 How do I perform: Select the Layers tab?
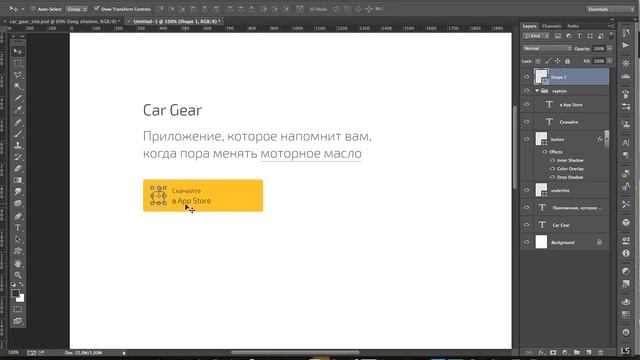click(x=530, y=26)
